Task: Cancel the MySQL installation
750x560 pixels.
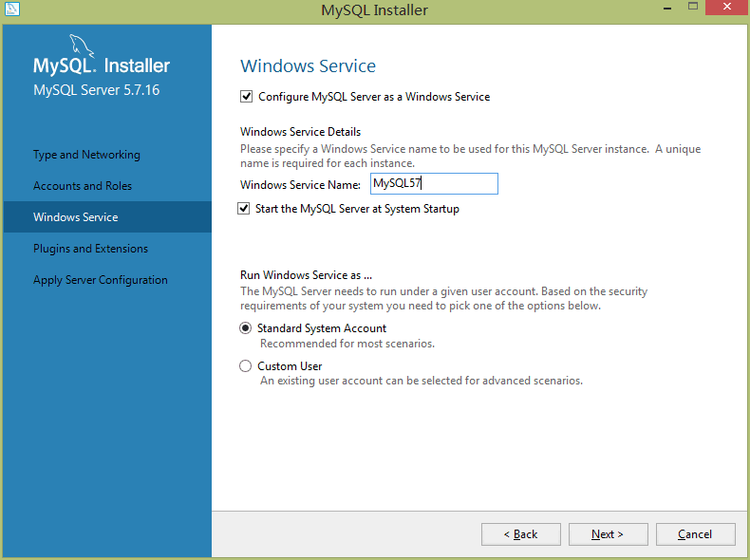Action: (x=695, y=534)
